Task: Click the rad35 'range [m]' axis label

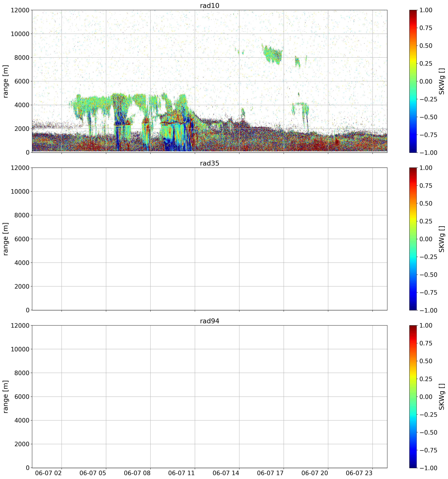Action: [x=5, y=239]
